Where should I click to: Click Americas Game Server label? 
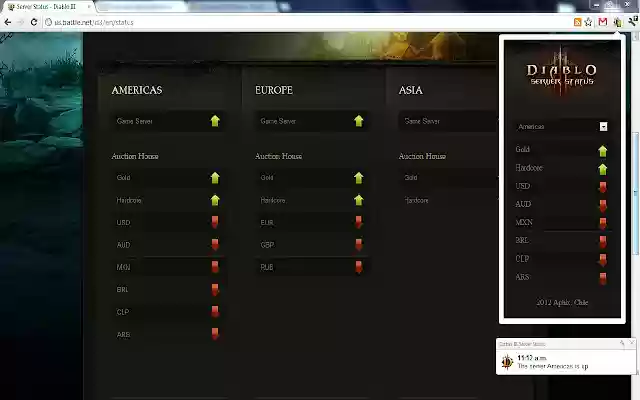tap(135, 121)
